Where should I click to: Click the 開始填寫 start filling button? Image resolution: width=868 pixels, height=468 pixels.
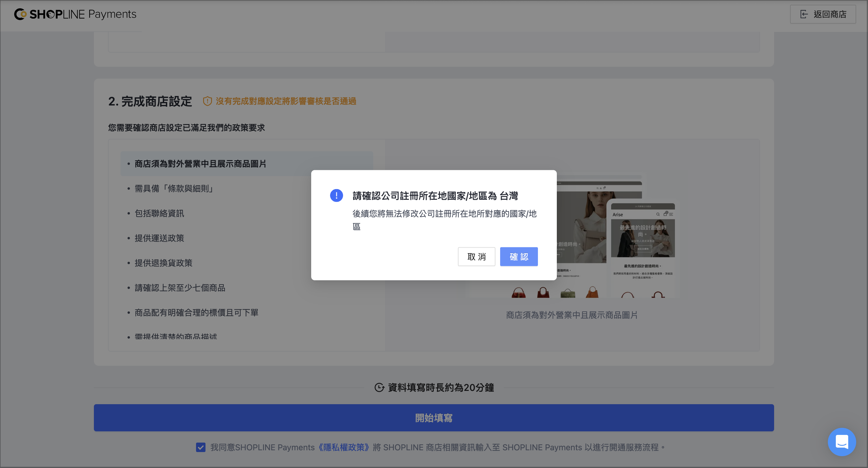(x=434, y=418)
